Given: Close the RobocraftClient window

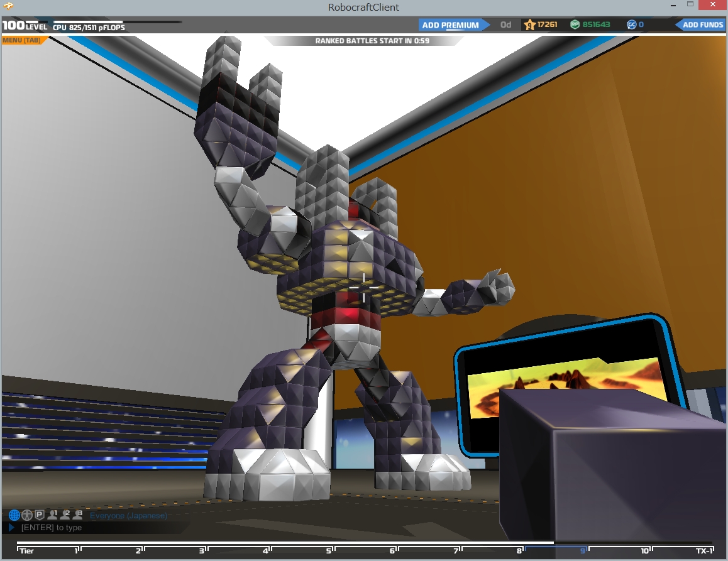Looking at the screenshot, I should tap(713, 4).
